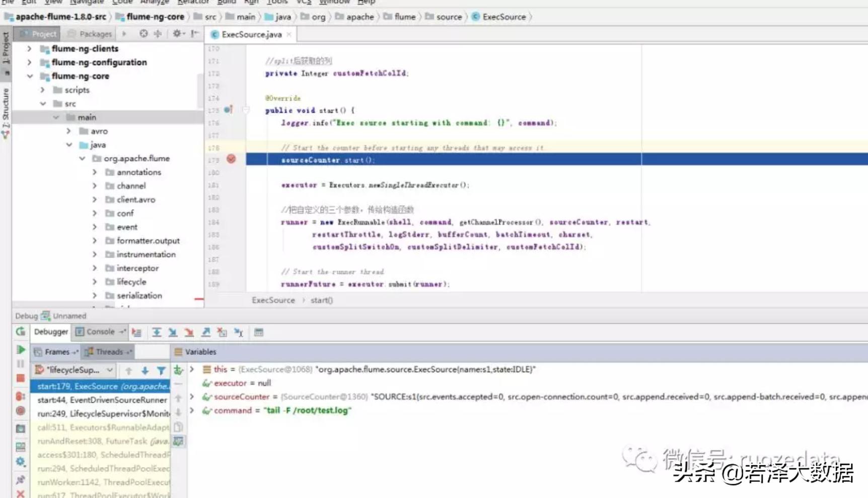Click the Force Step Into red arrow
Viewport: 868px width, 498px height.
[x=189, y=333]
